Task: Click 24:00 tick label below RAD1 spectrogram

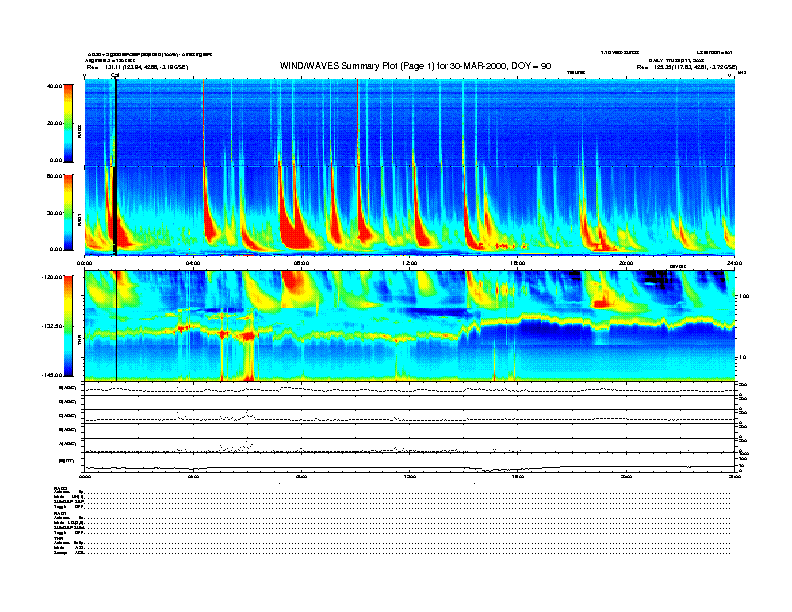Action: [x=734, y=263]
